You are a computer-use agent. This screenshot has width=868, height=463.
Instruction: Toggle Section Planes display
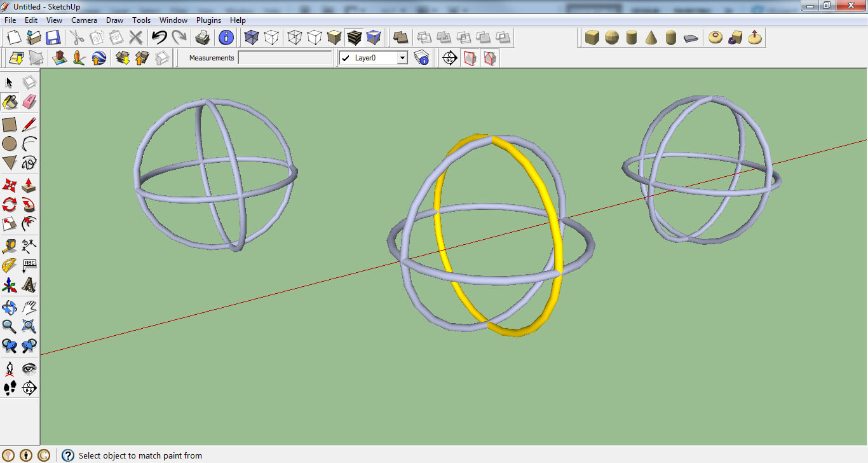click(470, 59)
